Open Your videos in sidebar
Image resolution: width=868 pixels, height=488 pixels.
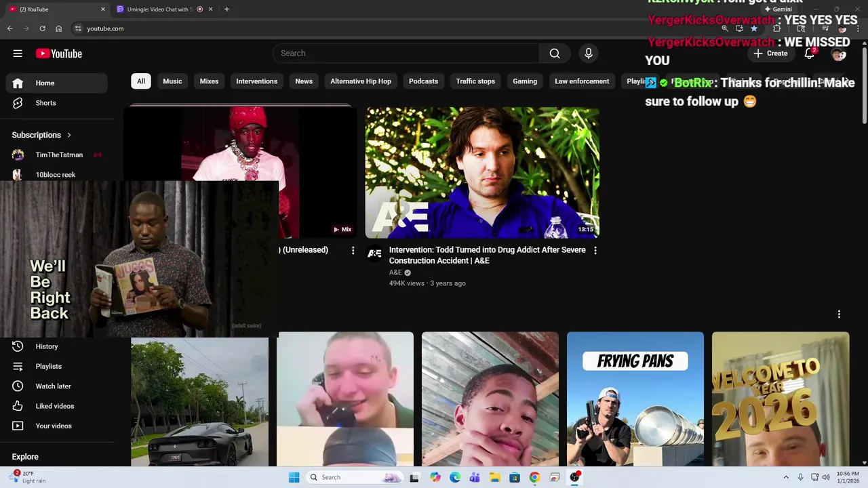[57, 426]
